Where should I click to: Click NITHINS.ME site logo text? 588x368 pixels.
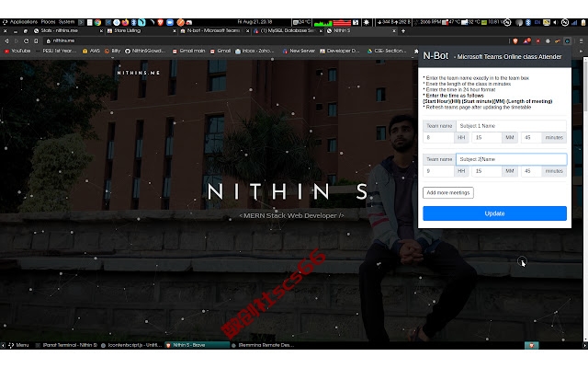coord(139,73)
